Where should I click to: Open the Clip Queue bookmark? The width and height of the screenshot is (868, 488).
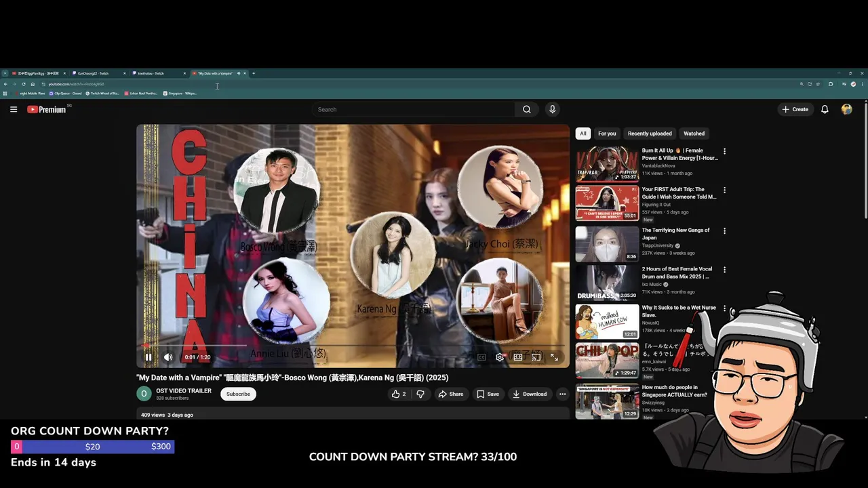coord(65,94)
